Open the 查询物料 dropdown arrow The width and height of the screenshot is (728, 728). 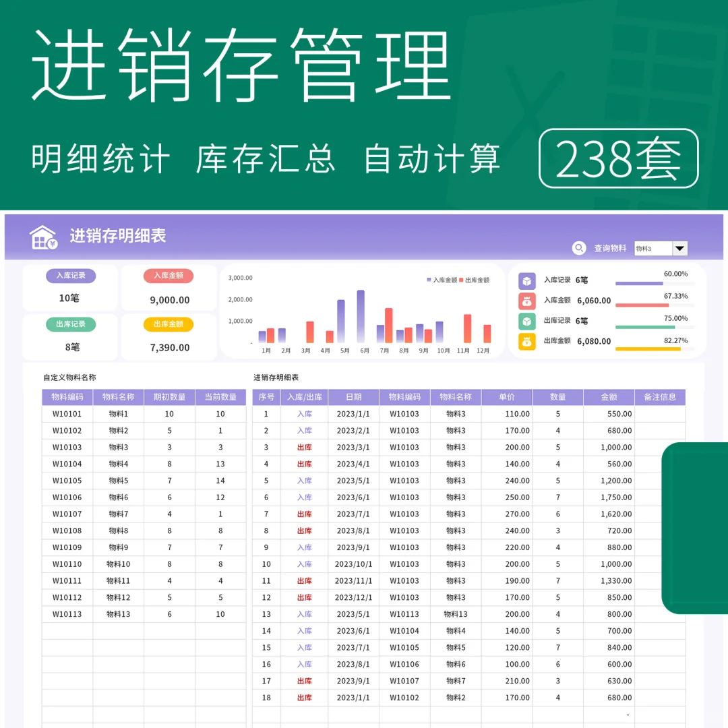coord(679,248)
